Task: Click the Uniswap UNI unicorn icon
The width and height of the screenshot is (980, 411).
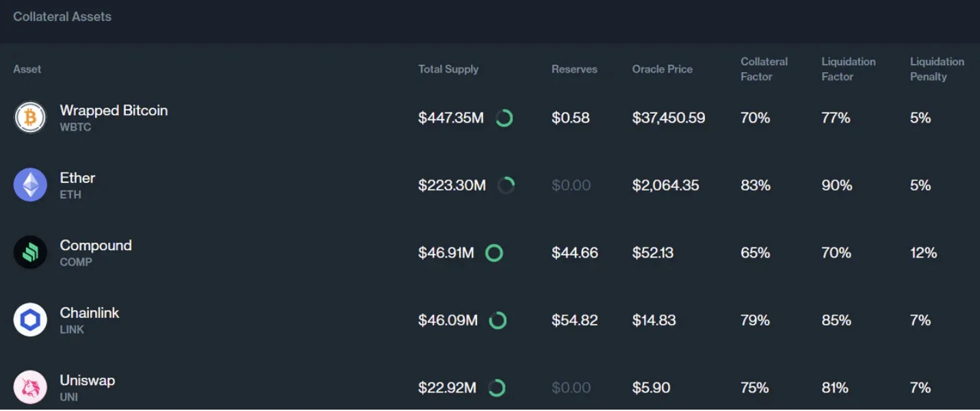Action: (x=30, y=388)
